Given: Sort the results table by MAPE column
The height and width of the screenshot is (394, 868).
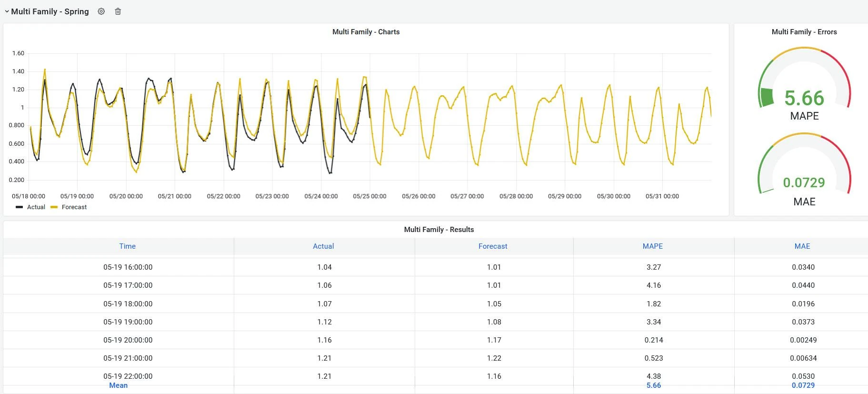Looking at the screenshot, I should [x=653, y=246].
